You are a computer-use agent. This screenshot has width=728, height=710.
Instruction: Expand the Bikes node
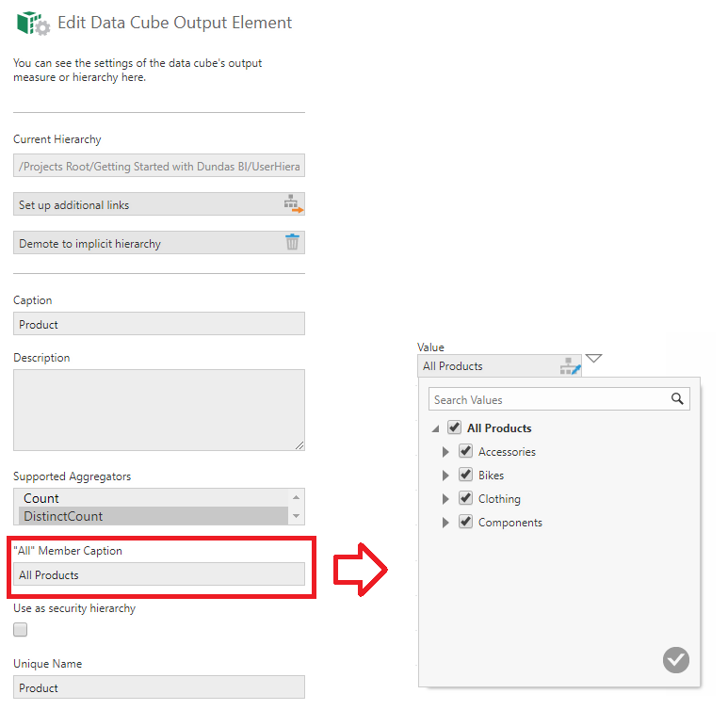coord(445,476)
